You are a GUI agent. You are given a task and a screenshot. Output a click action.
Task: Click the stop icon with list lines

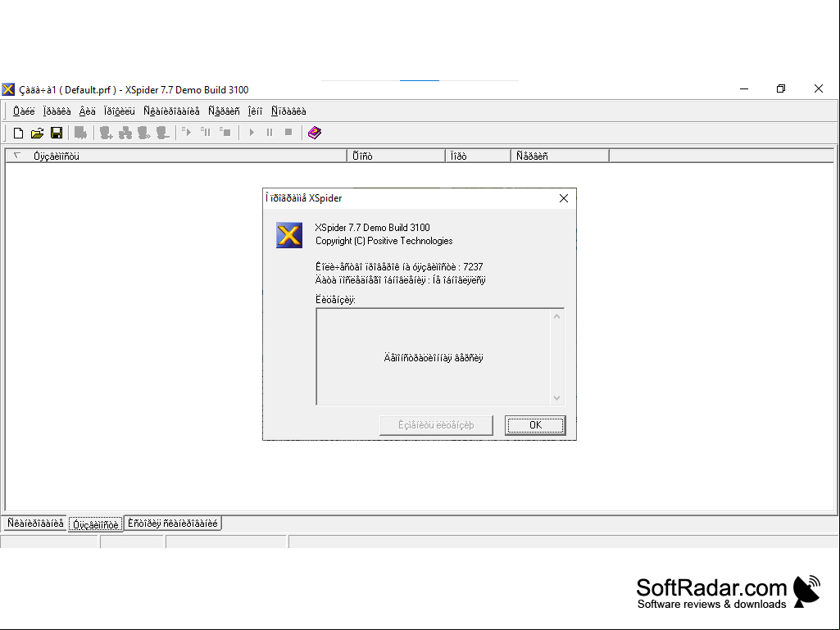tap(225, 132)
